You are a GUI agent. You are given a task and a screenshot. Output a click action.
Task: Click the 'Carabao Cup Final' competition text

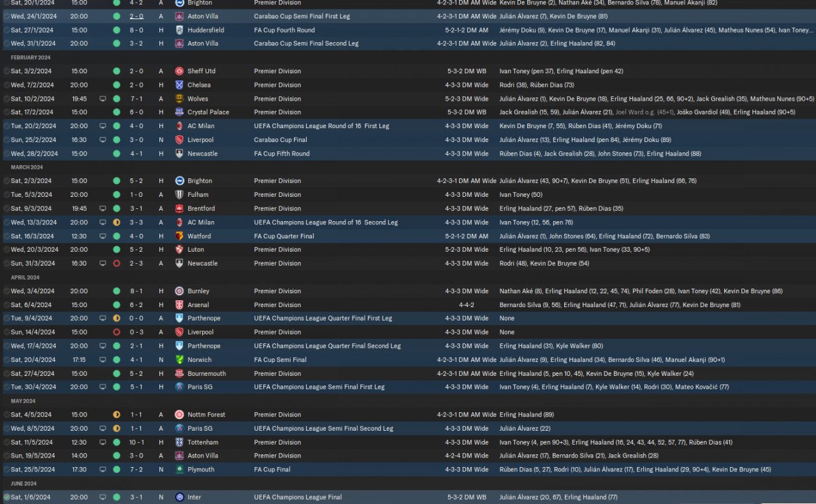pos(280,140)
